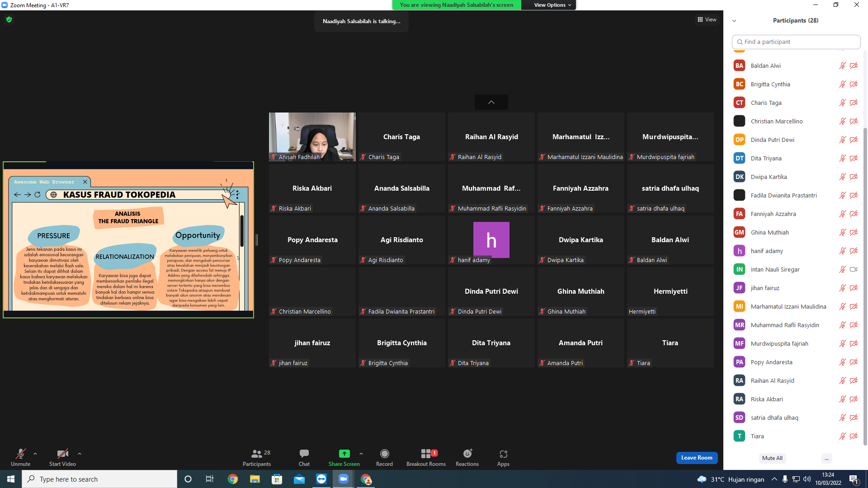The width and height of the screenshot is (868, 488).
Task: Open the Participants panel icon
Action: pos(257,454)
